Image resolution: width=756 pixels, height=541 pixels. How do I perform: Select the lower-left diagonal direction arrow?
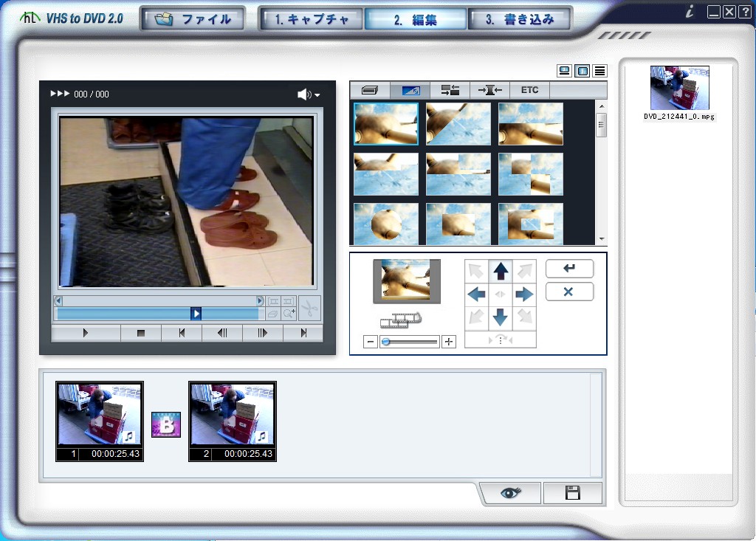(476, 317)
